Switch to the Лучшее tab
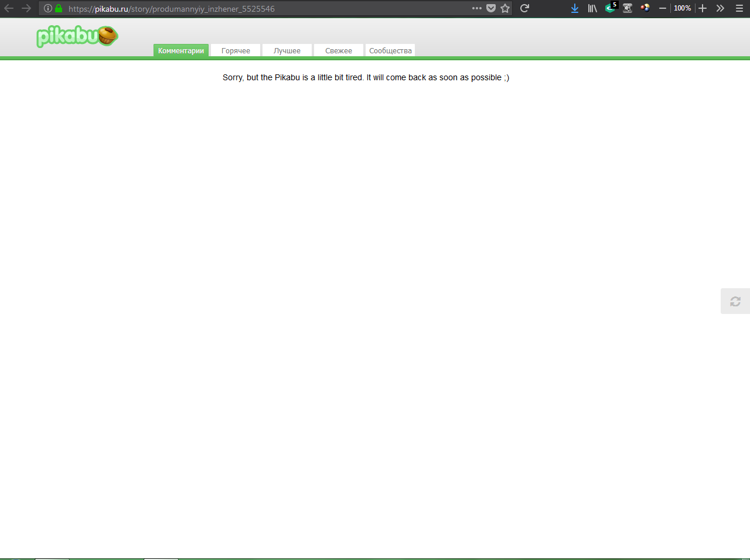Viewport: 750px width, 560px height. 287,50
